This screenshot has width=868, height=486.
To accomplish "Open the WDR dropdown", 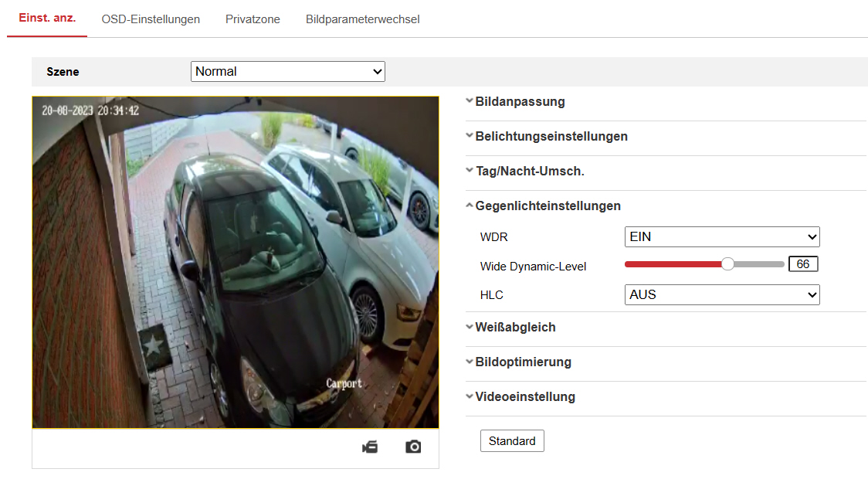I will point(721,236).
